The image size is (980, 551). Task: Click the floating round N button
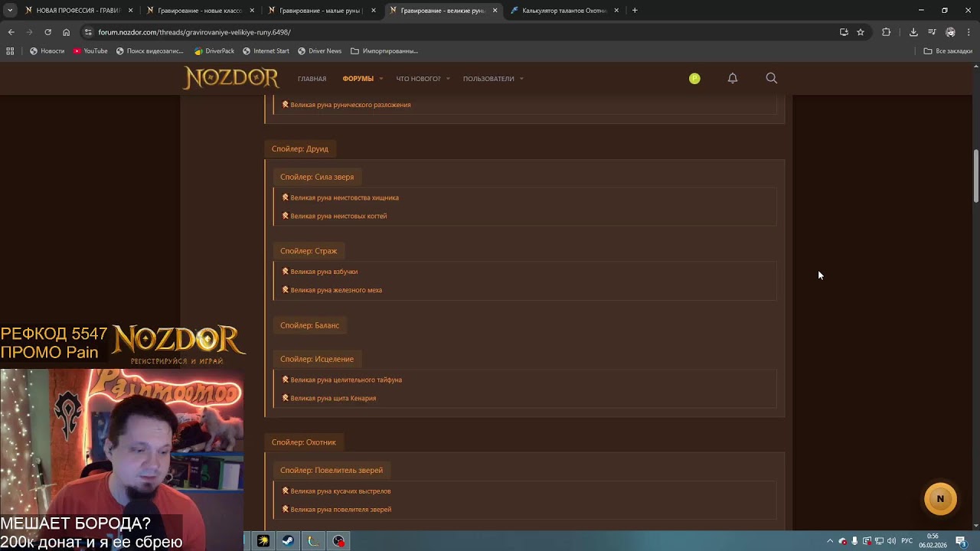pos(940,499)
